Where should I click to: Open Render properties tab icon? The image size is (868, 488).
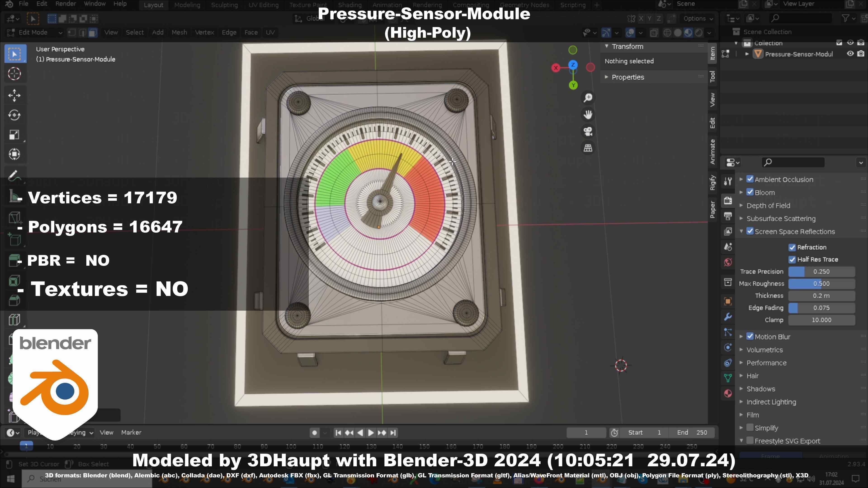(x=728, y=200)
